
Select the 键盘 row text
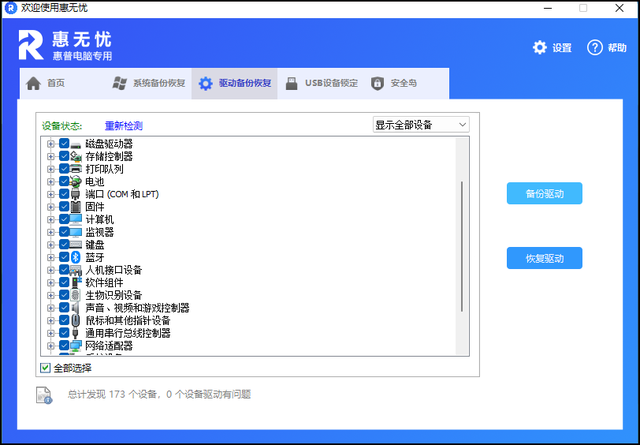click(95, 245)
